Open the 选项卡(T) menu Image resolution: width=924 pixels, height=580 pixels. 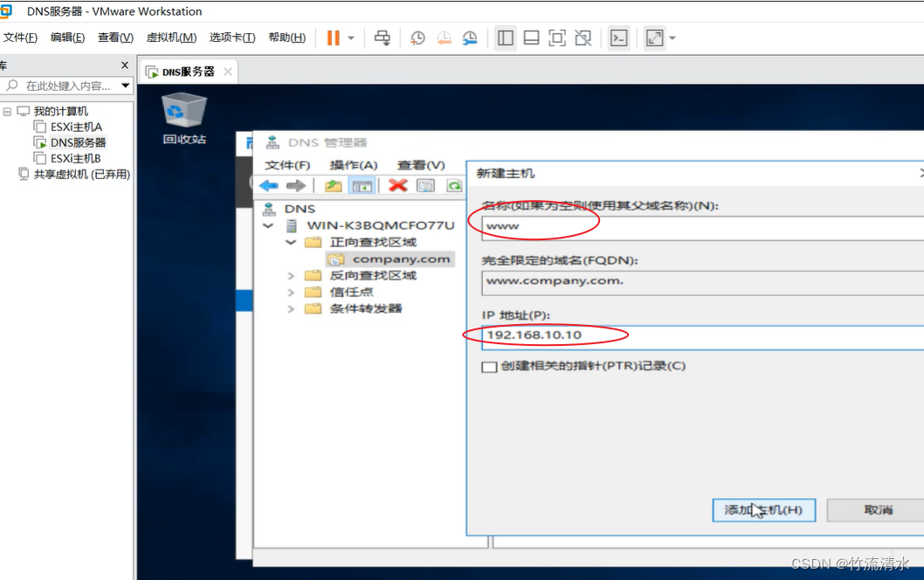[232, 38]
